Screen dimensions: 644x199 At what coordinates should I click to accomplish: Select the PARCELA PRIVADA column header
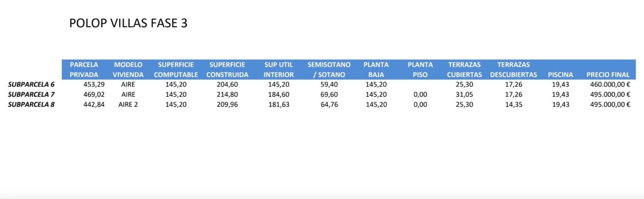pos(84,70)
